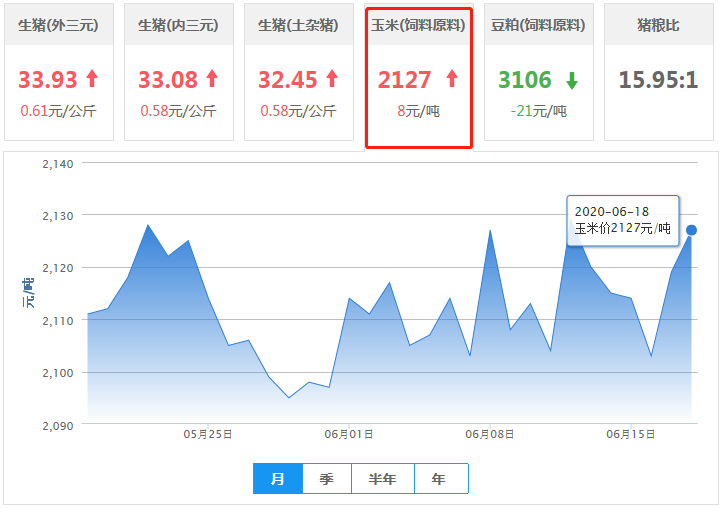Click the 15.95:1 ratio value
Image resolution: width=723 pixels, height=509 pixels.
click(x=658, y=80)
